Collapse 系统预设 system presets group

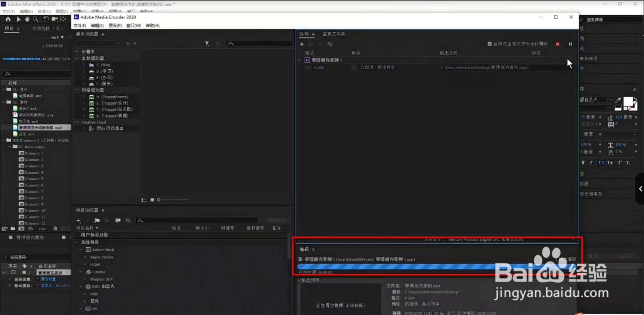coord(76,242)
